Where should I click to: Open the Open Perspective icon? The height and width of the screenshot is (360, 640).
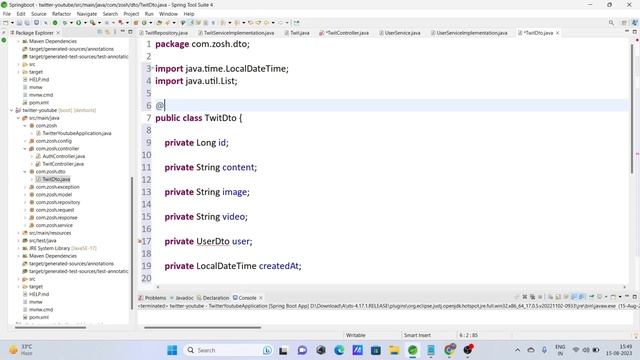tap(624, 23)
